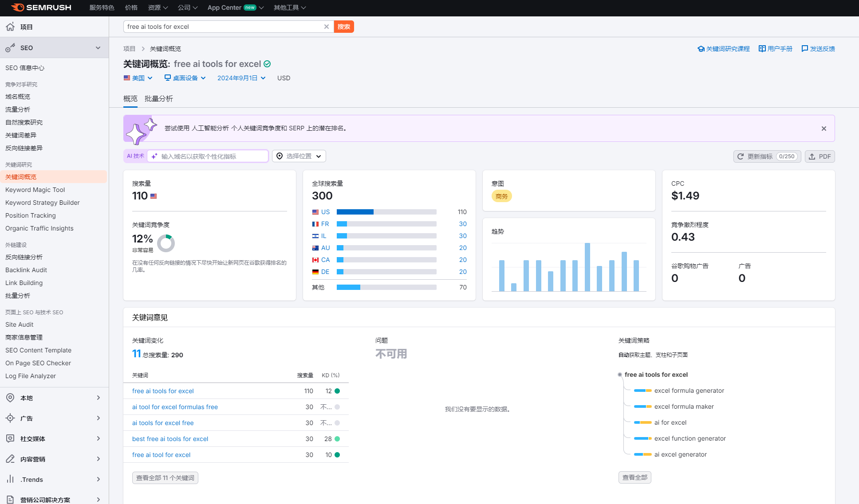Open Position Tracking in sidebar
Image resolution: width=859 pixels, height=504 pixels.
[31, 215]
